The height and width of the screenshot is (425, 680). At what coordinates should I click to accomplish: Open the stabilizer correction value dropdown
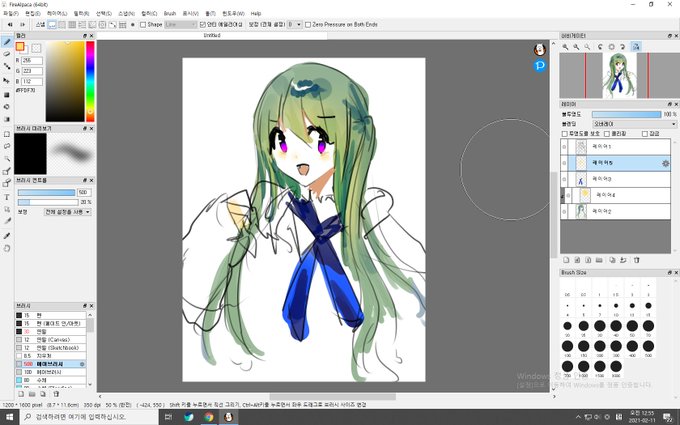pyautogui.click(x=295, y=25)
